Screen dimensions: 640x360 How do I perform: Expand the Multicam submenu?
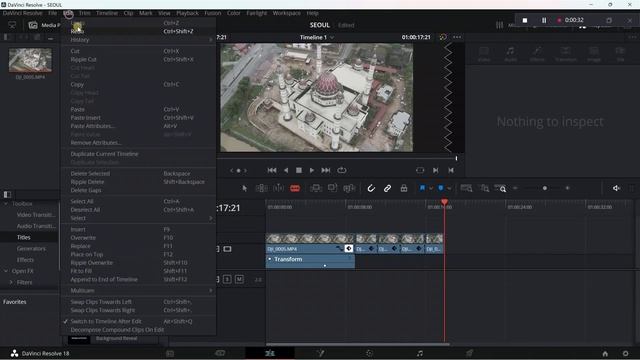[139, 290]
